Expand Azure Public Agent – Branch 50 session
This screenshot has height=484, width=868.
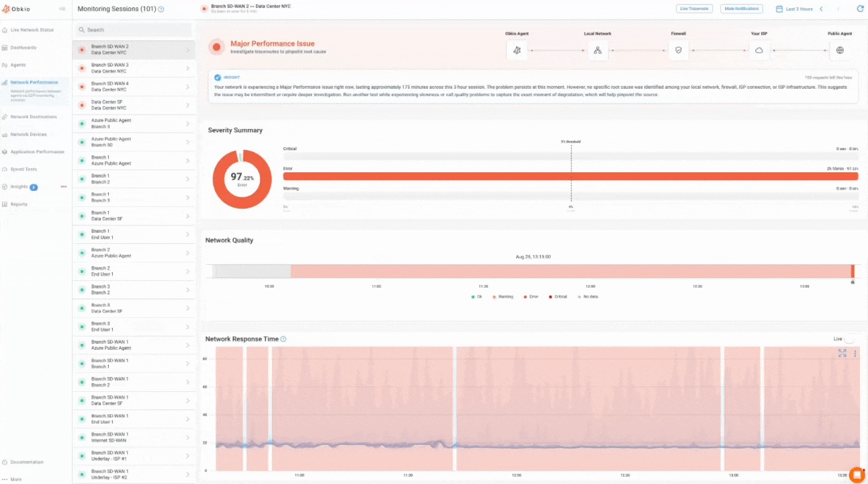[x=187, y=142]
